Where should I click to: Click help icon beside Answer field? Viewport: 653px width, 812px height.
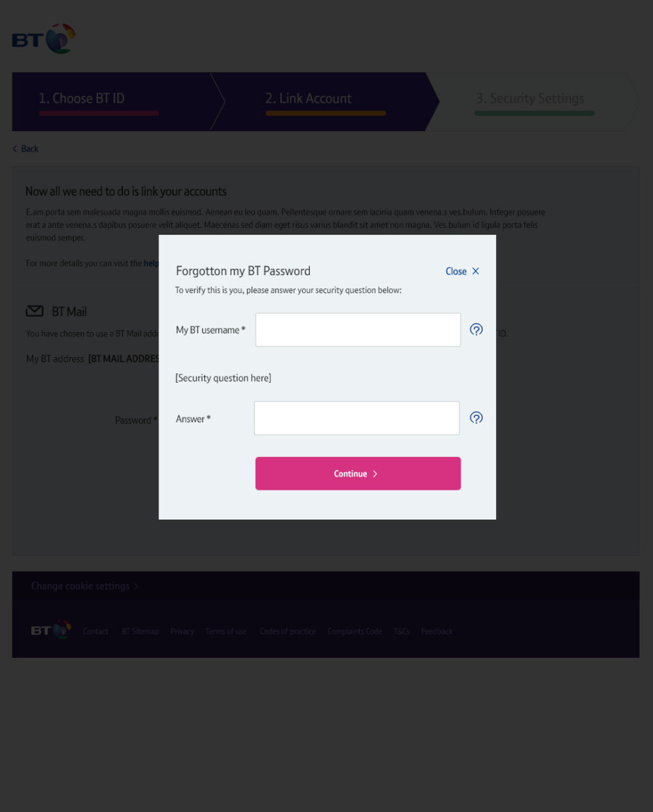(477, 418)
